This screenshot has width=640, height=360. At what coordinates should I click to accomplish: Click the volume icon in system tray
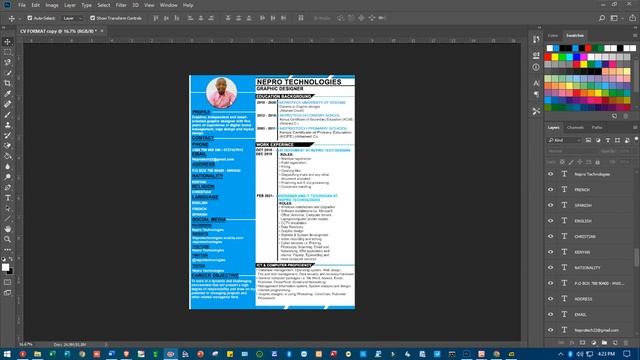pyautogui.click(x=580, y=354)
